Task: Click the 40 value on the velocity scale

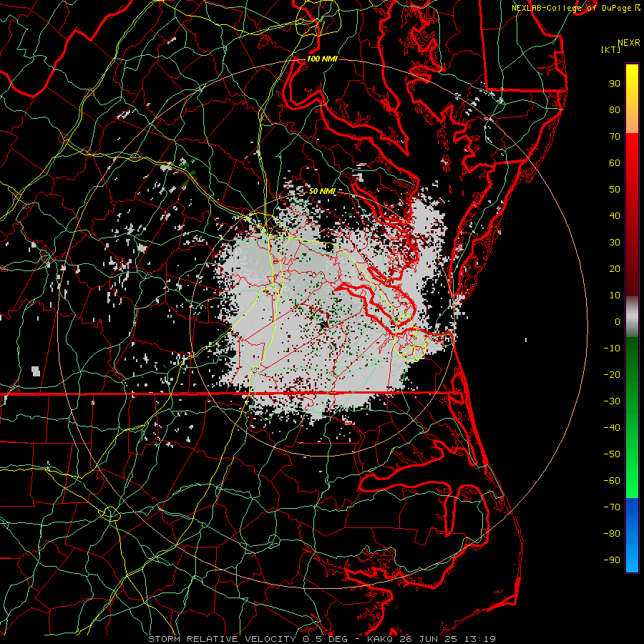Action: pyautogui.click(x=615, y=216)
